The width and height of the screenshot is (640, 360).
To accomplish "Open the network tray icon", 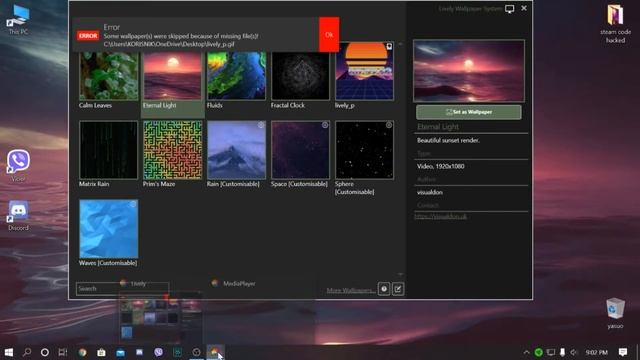I will click(x=551, y=352).
